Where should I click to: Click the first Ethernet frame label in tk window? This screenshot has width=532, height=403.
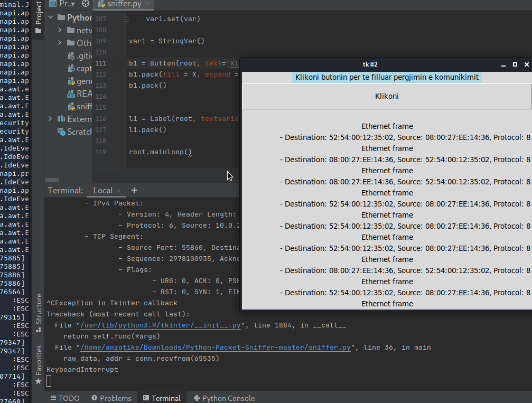point(387,126)
